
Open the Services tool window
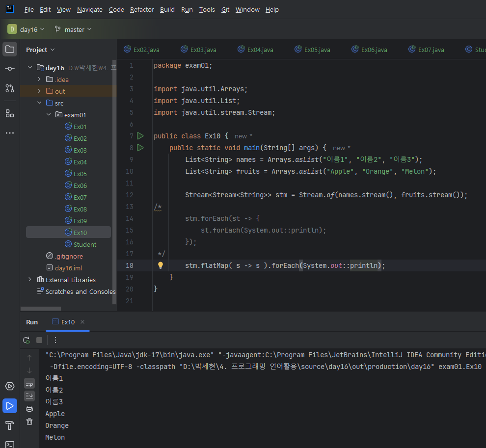coord(10,386)
